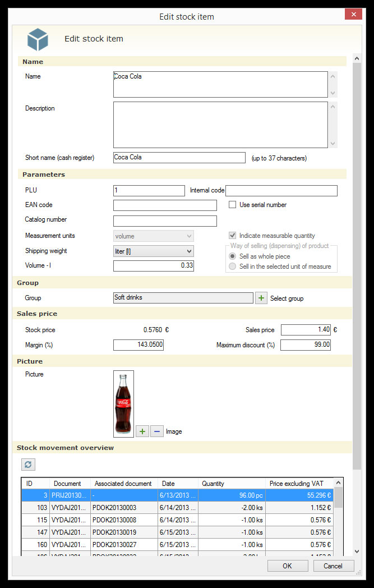Sort table by Document column header
The height and width of the screenshot is (588, 374).
pos(70,484)
